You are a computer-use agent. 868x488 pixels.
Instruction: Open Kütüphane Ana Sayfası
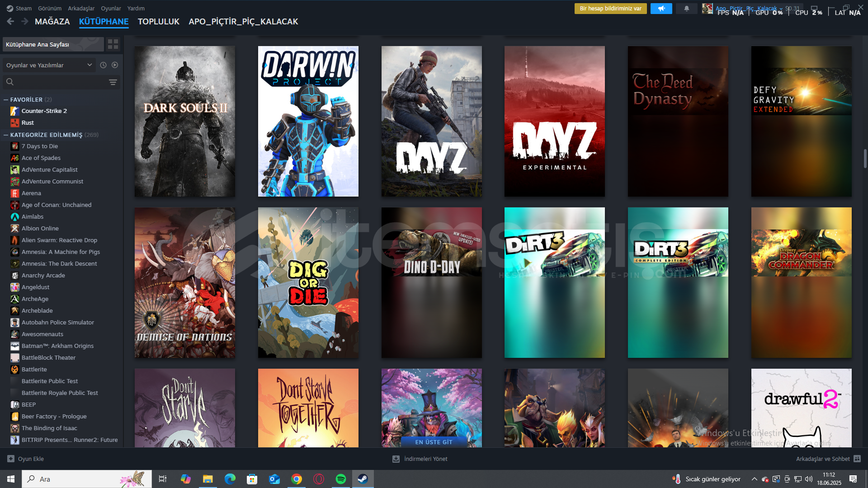point(53,44)
